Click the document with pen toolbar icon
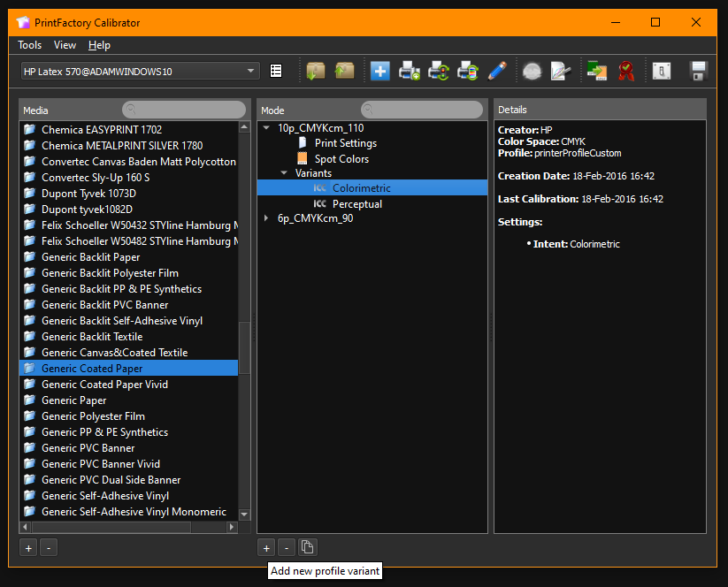 click(x=561, y=71)
